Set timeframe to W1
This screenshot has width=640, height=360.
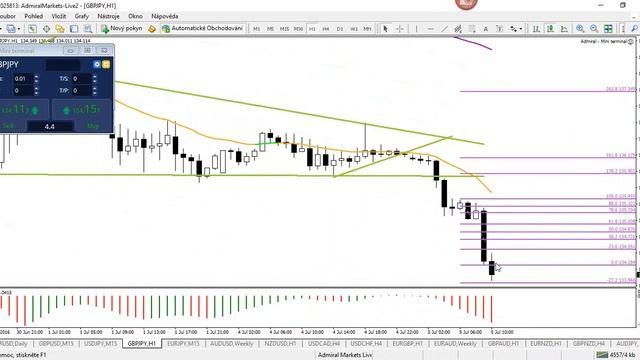coord(353,29)
